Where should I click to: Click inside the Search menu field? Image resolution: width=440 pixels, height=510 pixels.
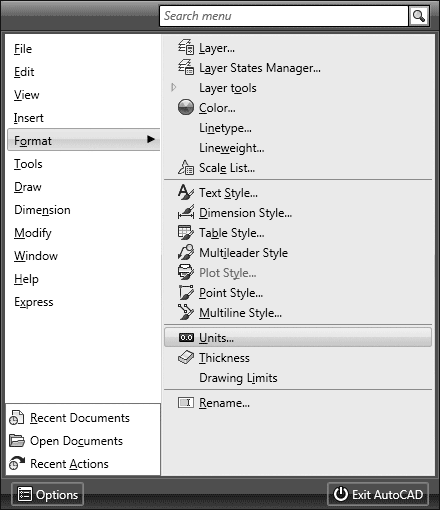284,16
